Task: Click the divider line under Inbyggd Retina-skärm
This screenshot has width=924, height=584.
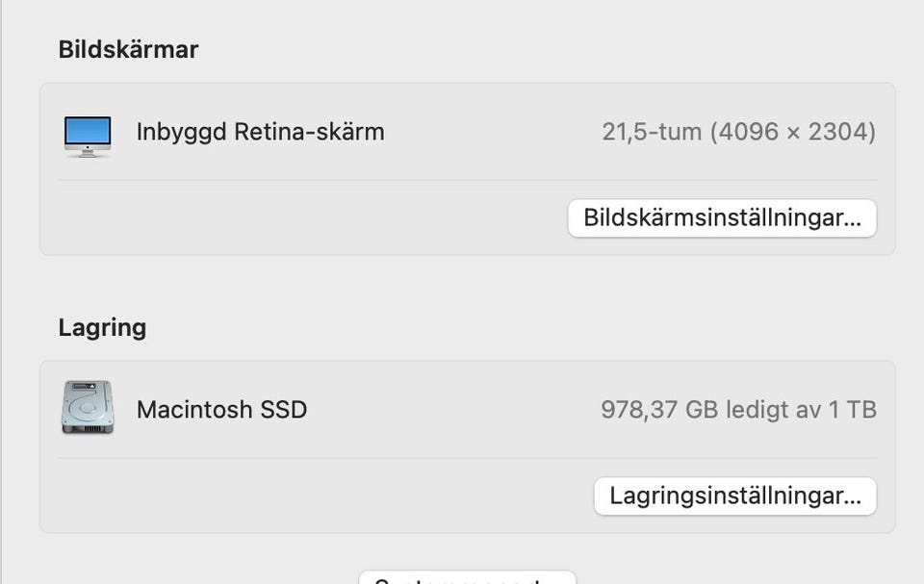Action: 467,180
